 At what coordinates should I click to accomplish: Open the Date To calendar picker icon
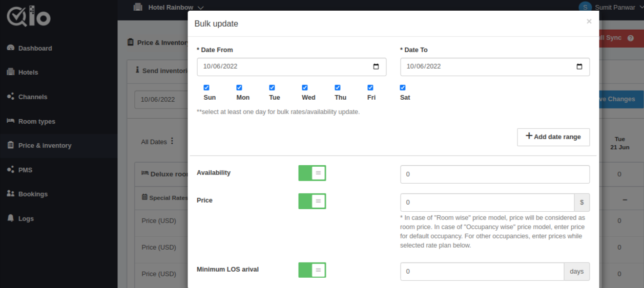pyautogui.click(x=579, y=67)
